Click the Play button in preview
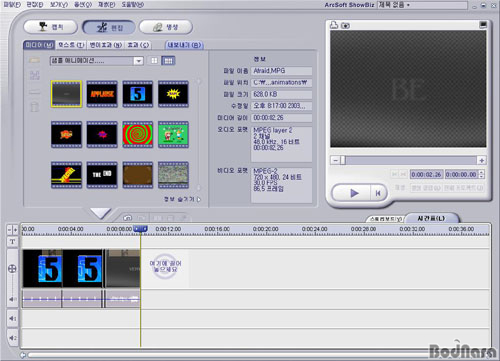 coord(354,193)
